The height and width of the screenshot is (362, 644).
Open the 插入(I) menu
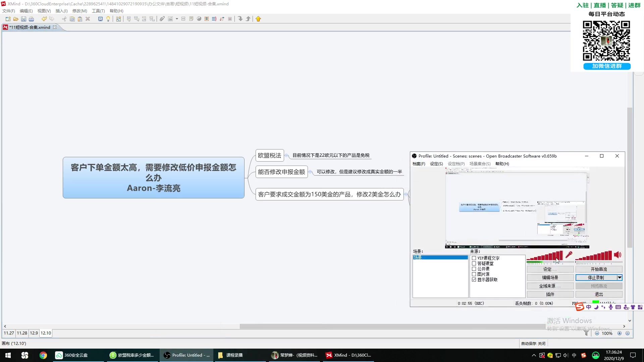point(61,11)
